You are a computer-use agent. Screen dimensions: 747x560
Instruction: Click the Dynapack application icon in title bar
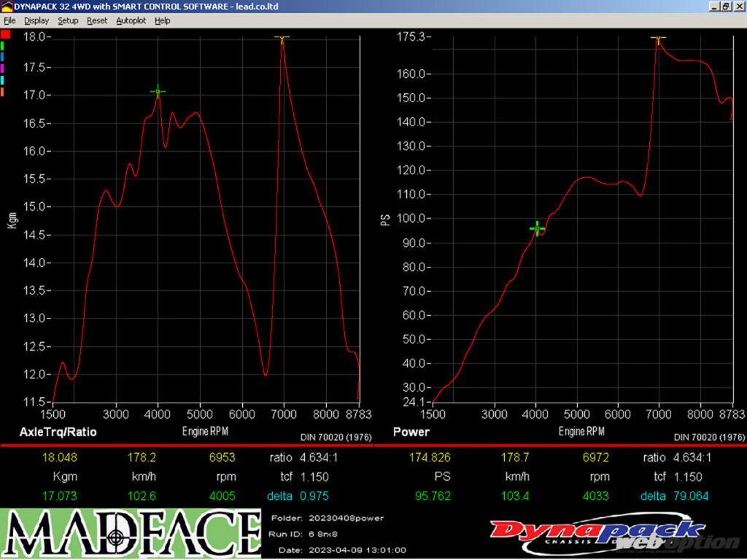(7, 6)
